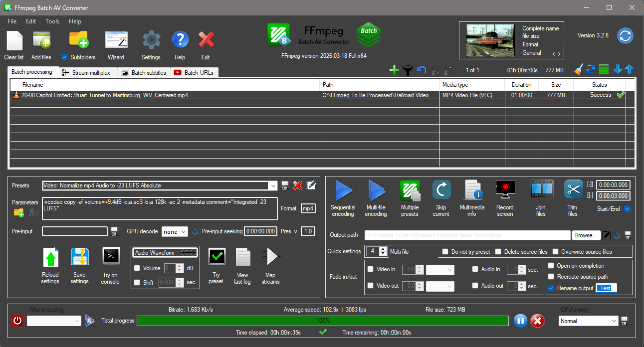Check Overwrite source files

(555, 252)
